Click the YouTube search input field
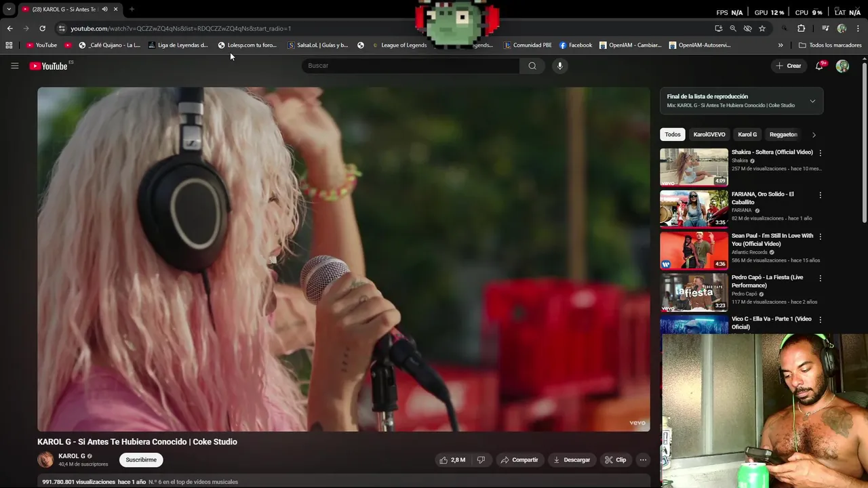The height and width of the screenshot is (488, 868). click(x=411, y=66)
